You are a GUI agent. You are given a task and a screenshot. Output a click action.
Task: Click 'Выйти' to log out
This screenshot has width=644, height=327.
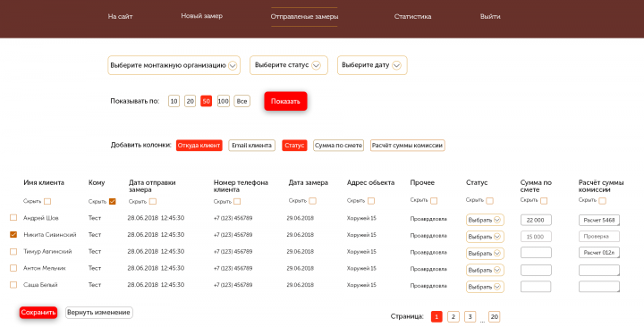[x=490, y=17]
